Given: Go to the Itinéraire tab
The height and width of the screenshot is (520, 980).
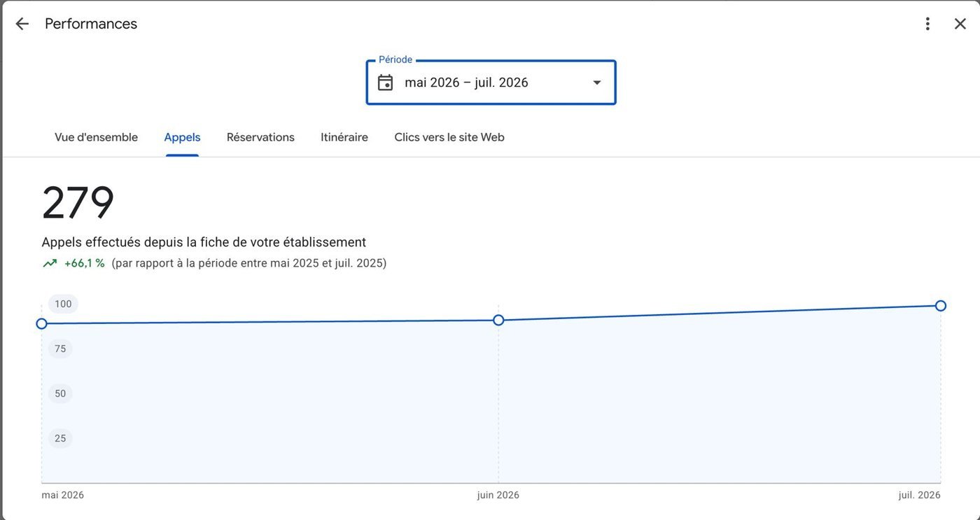Looking at the screenshot, I should 344,137.
